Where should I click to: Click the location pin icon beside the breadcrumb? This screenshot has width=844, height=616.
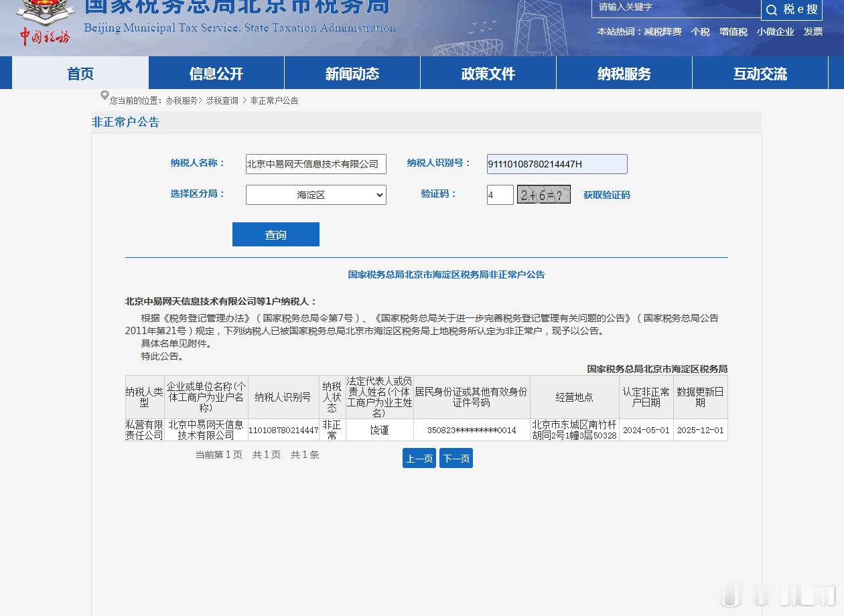[x=103, y=97]
